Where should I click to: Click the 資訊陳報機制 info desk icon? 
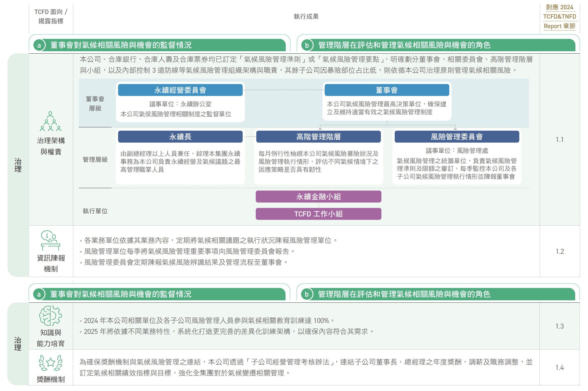pyautogui.click(x=51, y=240)
